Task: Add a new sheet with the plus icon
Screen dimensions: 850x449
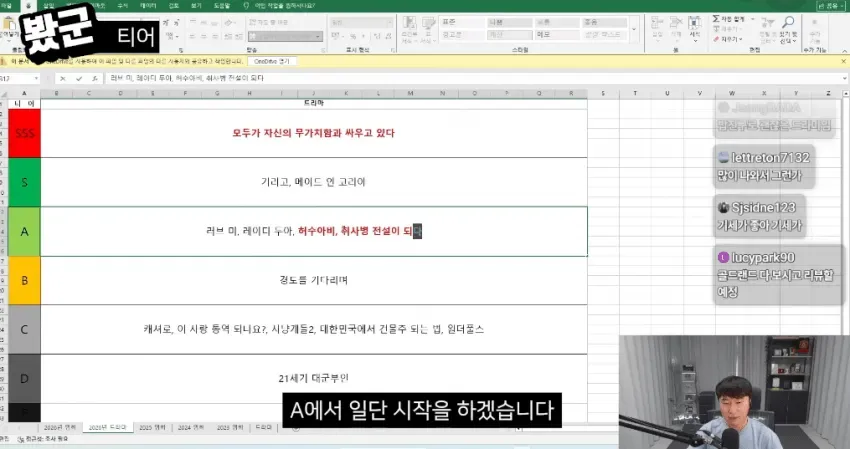Action: (295, 428)
